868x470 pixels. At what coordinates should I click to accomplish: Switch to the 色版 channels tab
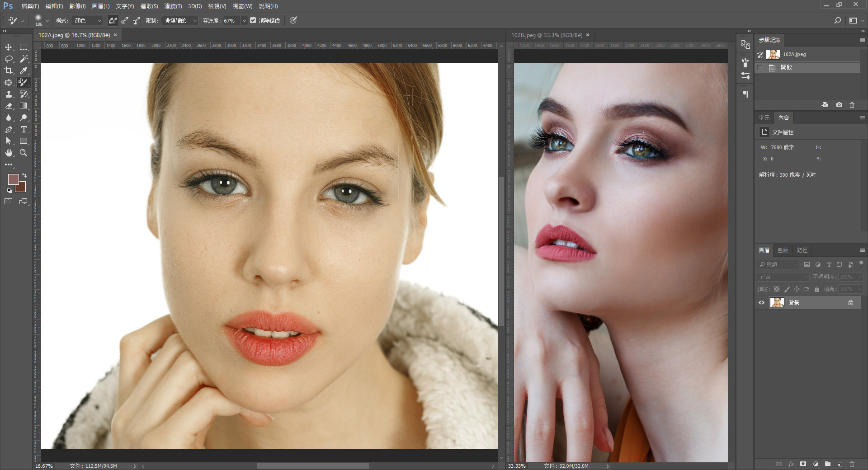pos(783,250)
